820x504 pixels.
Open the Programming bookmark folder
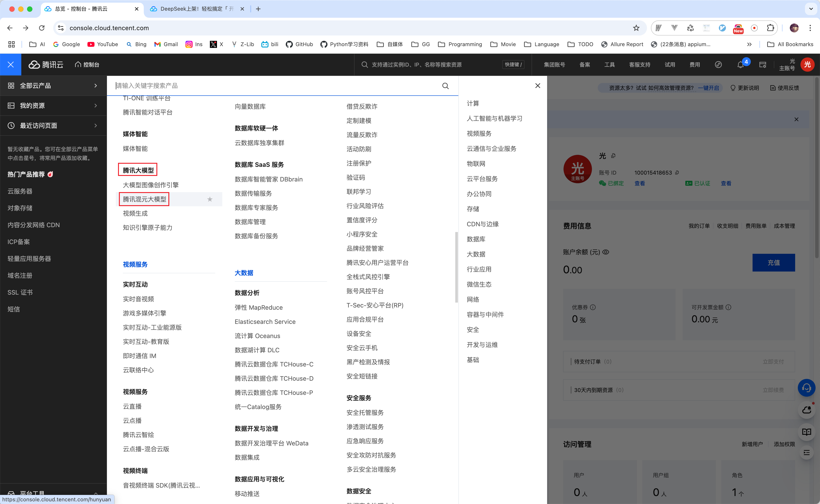[460, 44]
